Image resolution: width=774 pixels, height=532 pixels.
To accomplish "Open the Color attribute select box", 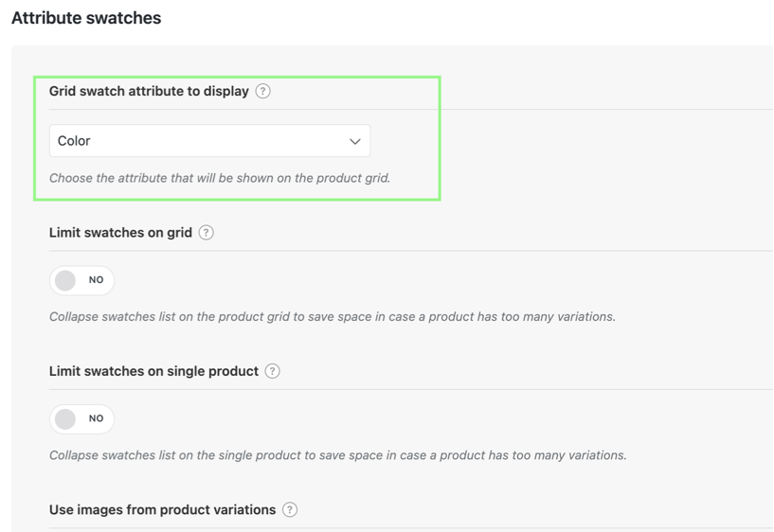I will coord(209,141).
